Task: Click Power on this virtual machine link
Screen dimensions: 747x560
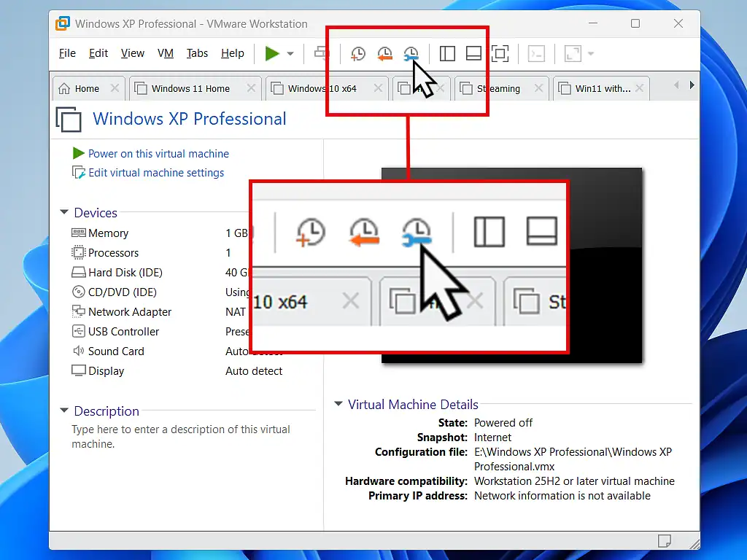Action: 158,154
